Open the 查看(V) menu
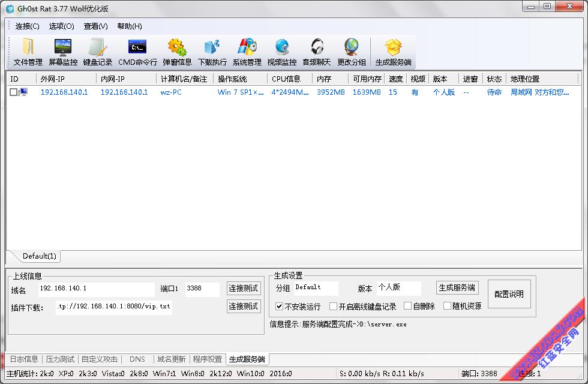 tap(95, 26)
